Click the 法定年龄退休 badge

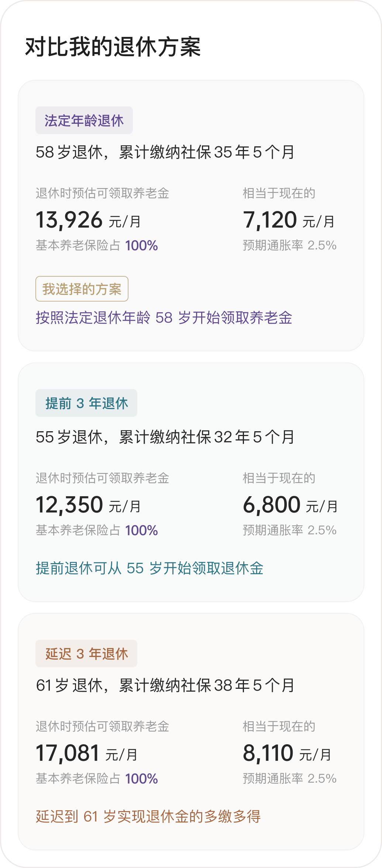tap(84, 120)
